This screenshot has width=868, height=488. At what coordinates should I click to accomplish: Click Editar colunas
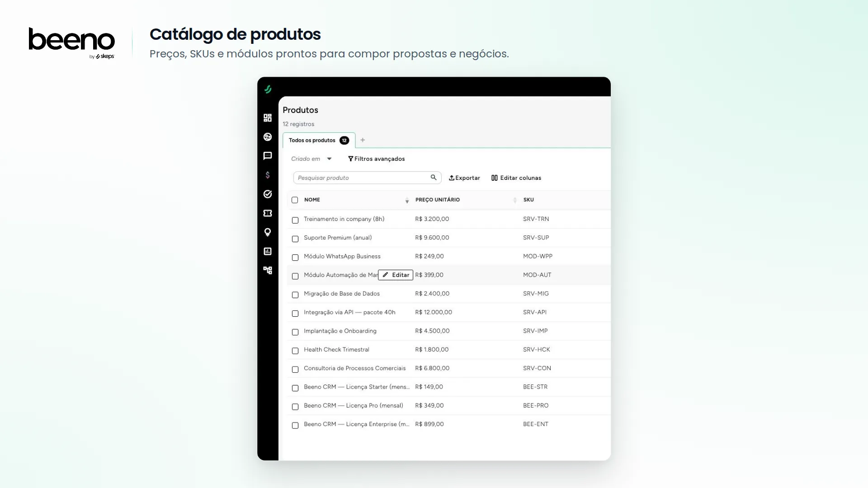pyautogui.click(x=516, y=178)
